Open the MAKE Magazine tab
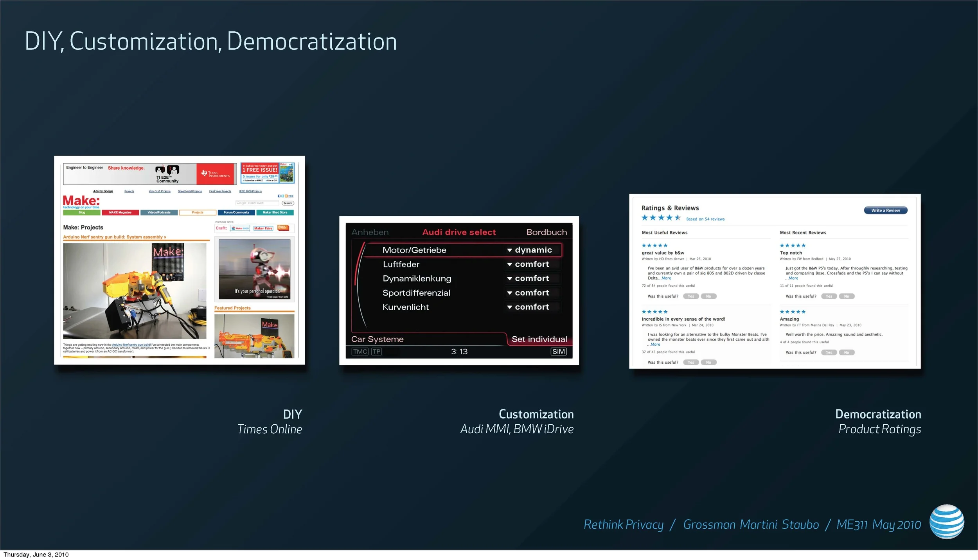The height and width of the screenshot is (560, 978). pos(120,212)
